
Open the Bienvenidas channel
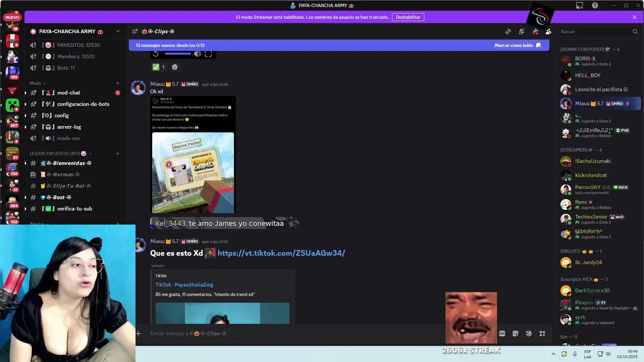[x=75, y=163]
